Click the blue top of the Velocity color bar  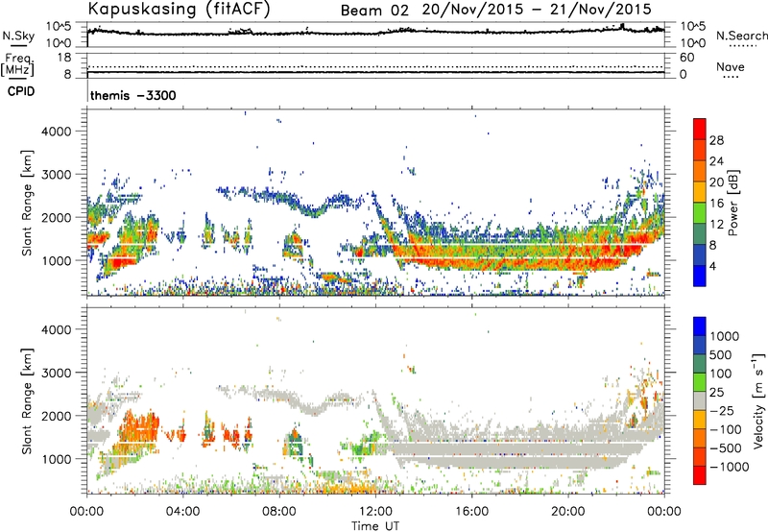pos(700,326)
